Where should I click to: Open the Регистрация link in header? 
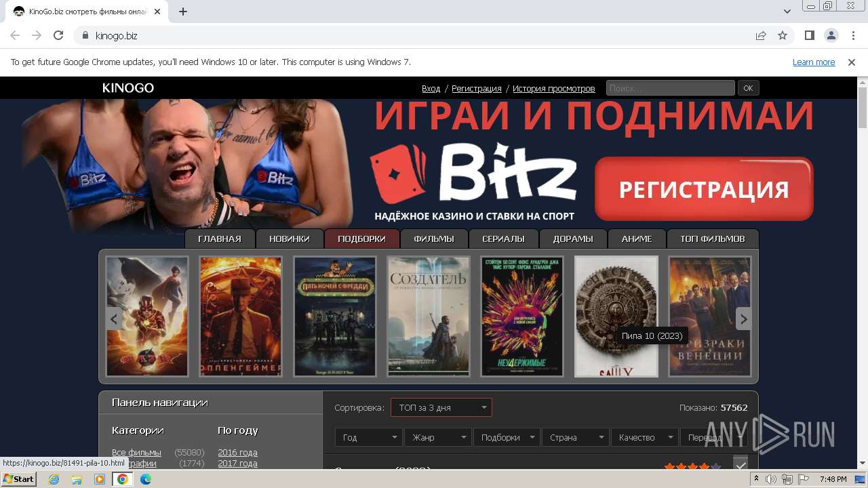click(477, 88)
